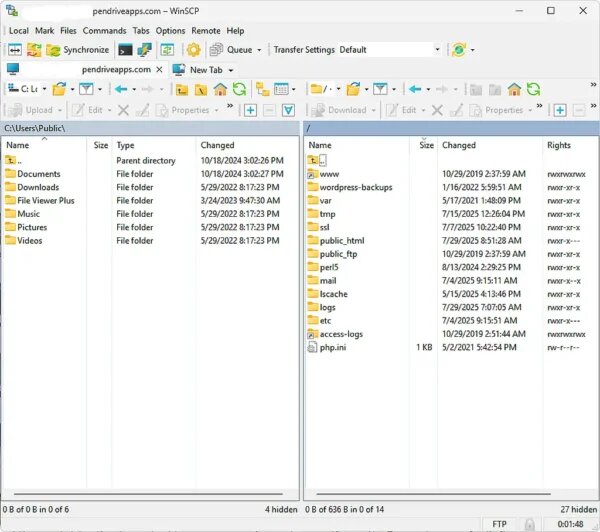This screenshot has height=532, width=600.
Task: Refresh the local panel
Action: pos(240,90)
